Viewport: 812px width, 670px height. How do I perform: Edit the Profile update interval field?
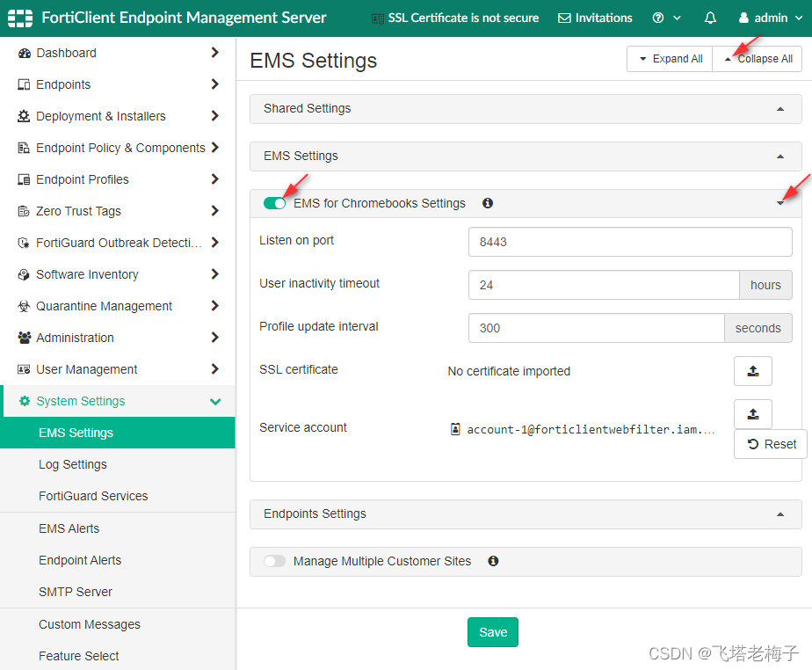coord(597,328)
